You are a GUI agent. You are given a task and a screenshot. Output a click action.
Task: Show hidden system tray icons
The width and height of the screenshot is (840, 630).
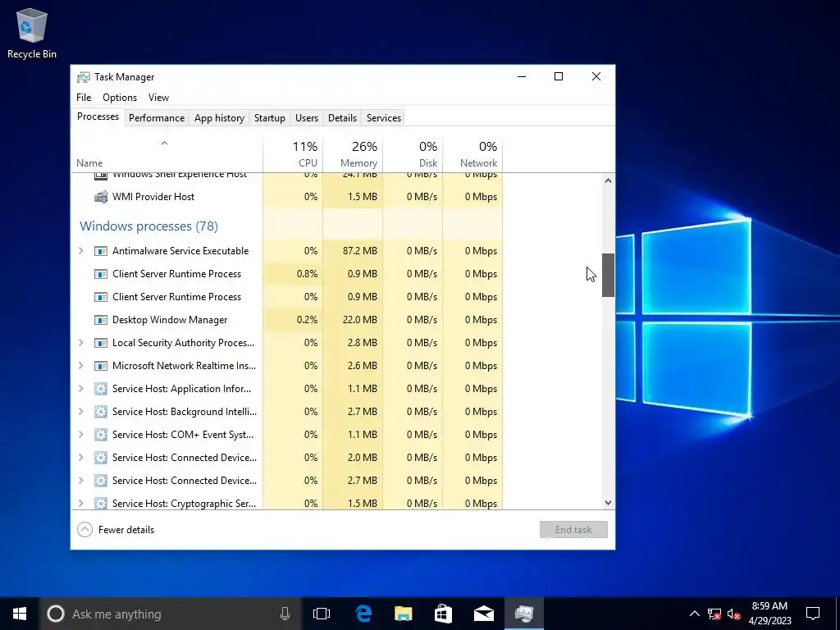[694, 614]
